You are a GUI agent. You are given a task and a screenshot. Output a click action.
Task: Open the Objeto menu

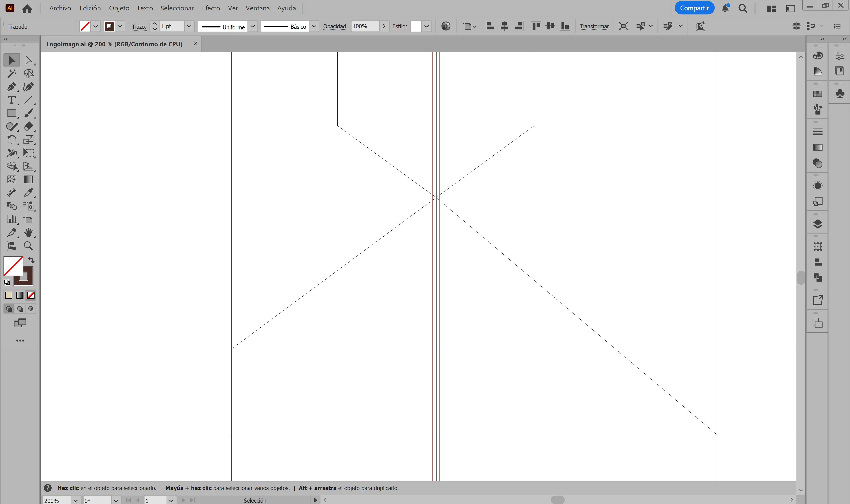pyautogui.click(x=119, y=8)
